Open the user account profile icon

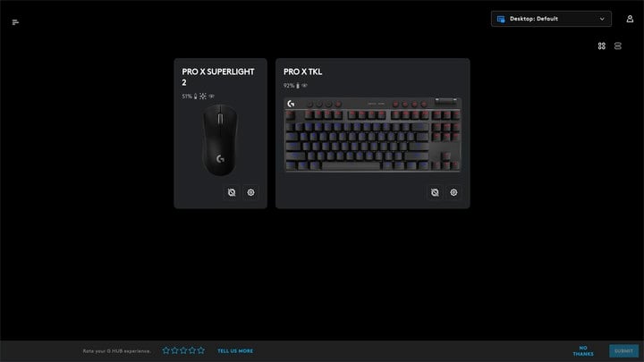click(x=630, y=19)
